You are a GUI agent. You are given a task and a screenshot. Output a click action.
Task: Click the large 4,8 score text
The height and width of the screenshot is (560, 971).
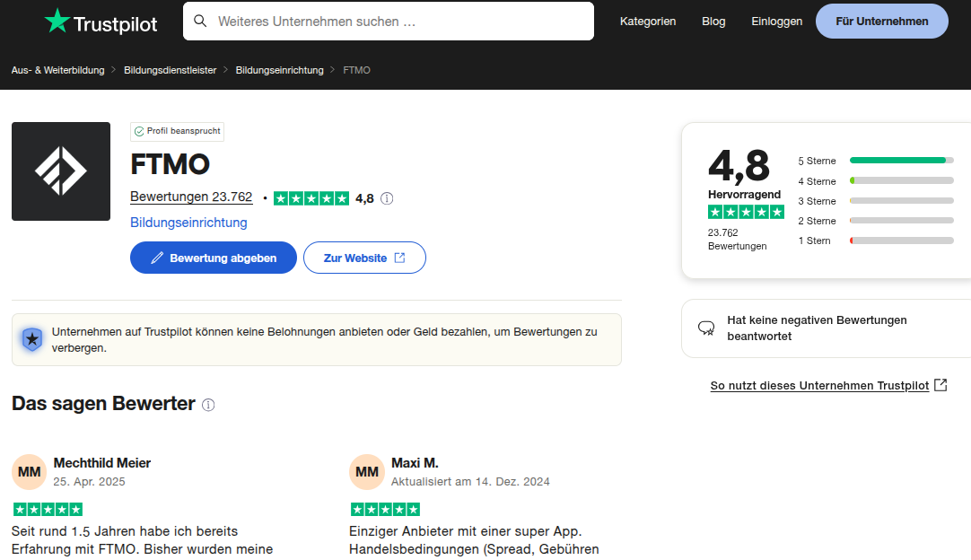(x=739, y=166)
